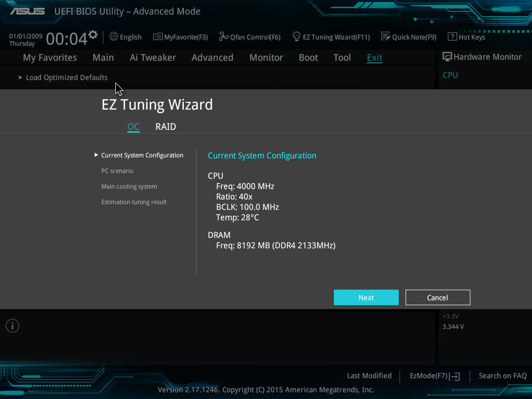This screenshot has width=532, height=399.
Task: Click the globe language icon
Action: pos(114,37)
